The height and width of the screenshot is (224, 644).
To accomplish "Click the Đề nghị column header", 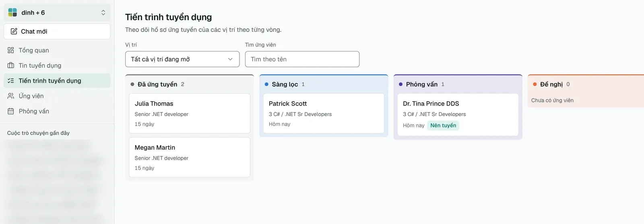I will click(x=551, y=84).
